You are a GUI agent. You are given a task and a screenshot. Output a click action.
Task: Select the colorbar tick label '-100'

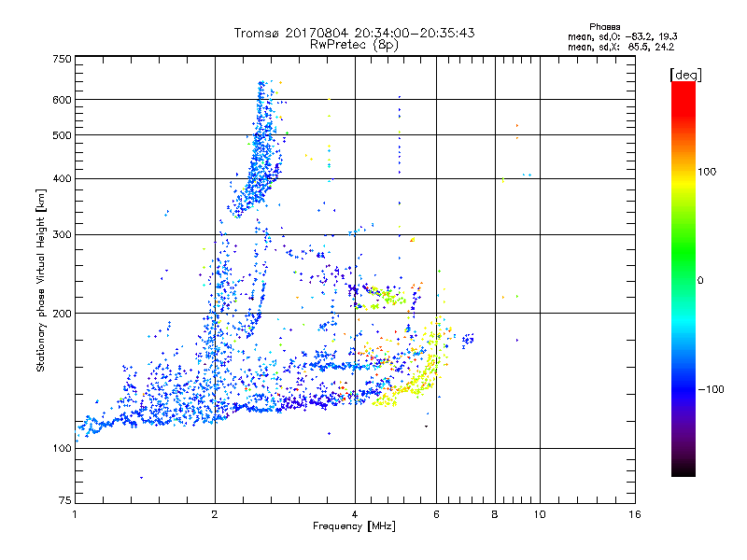coord(711,389)
